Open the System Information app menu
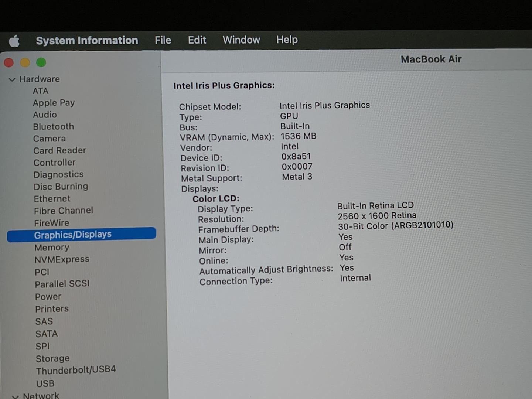 87,40
